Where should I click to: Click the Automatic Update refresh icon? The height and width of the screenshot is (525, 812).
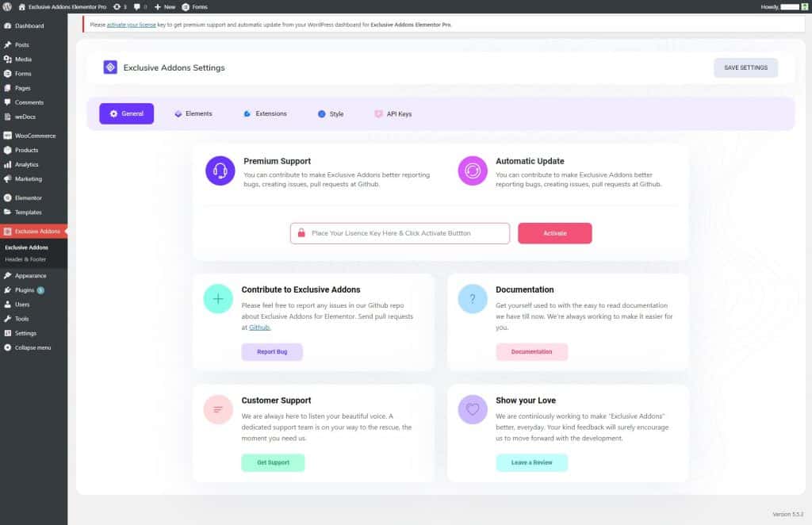click(x=473, y=171)
